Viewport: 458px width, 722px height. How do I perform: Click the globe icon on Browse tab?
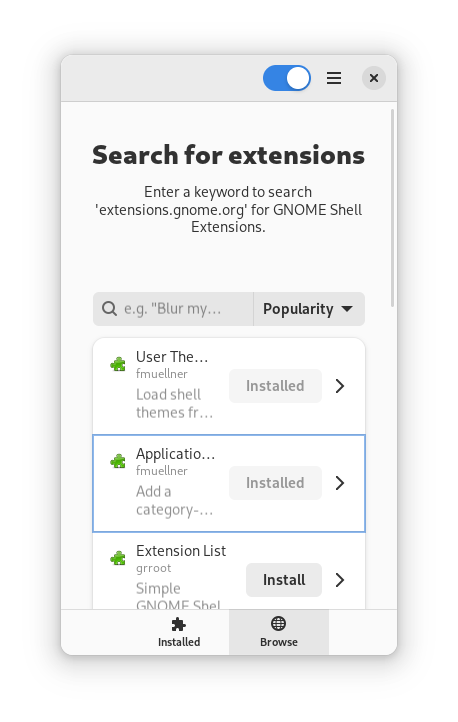[x=278, y=623]
